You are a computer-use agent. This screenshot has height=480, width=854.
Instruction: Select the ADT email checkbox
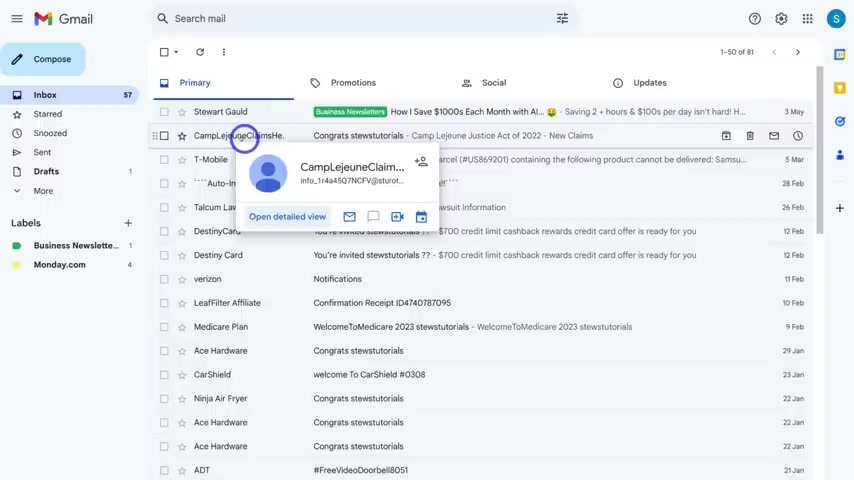click(x=164, y=470)
